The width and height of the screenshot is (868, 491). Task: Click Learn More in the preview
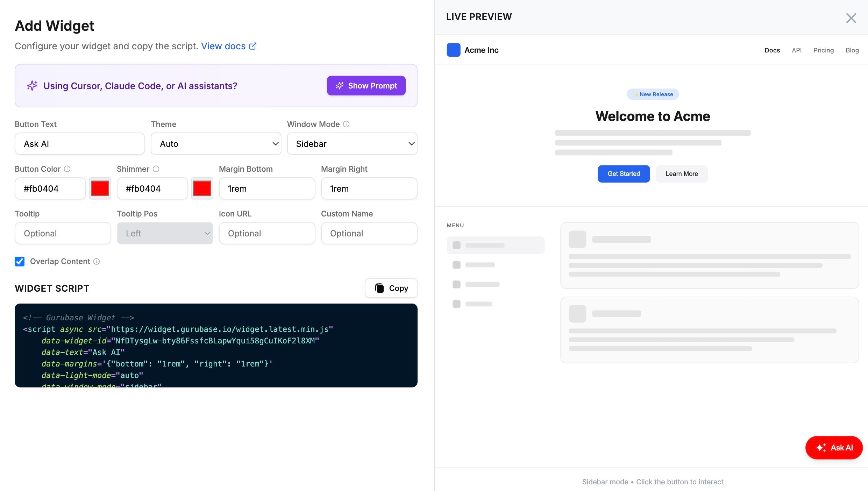click(682, 174)
